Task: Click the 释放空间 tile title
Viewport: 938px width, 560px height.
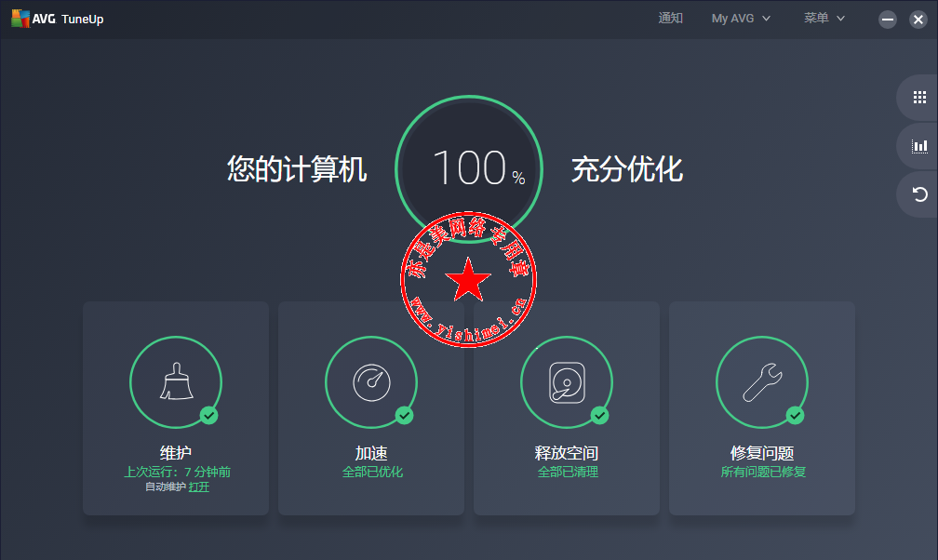Action: click(567, 453)
